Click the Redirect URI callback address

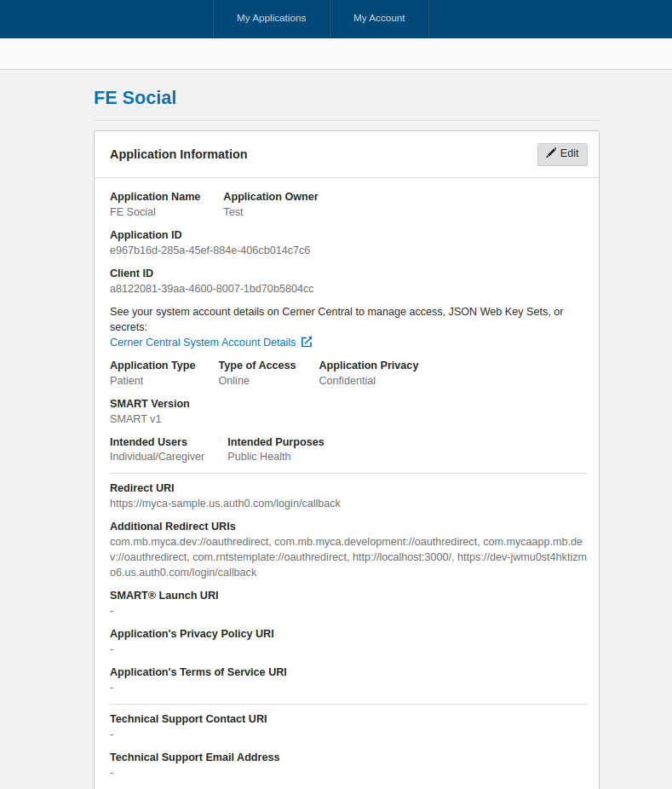click(225, 504)
